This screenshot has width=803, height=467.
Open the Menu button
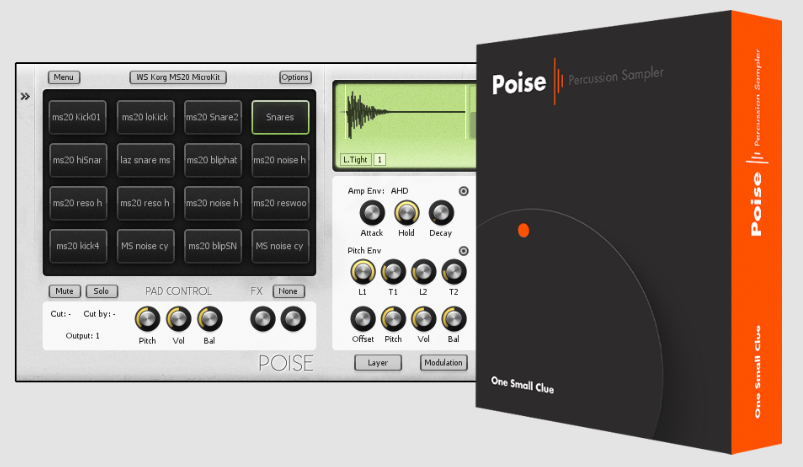coord(64,77)
